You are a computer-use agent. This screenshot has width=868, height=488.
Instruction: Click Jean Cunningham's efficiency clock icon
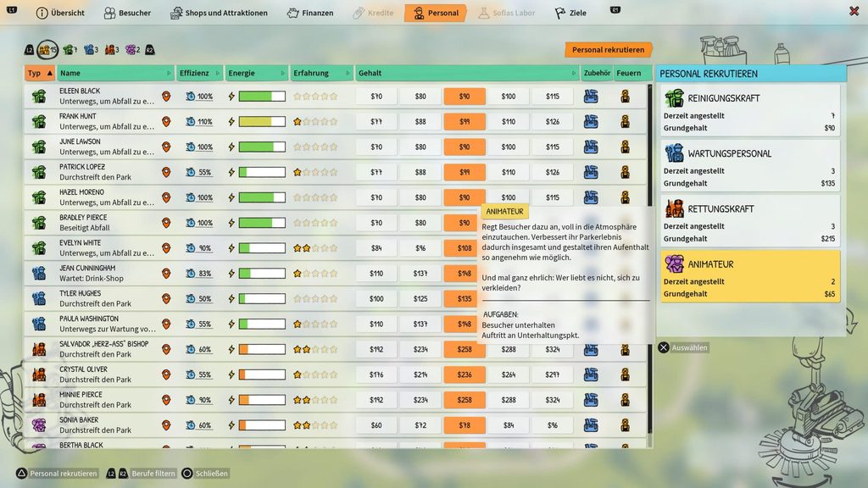click(x=191, y=274)
